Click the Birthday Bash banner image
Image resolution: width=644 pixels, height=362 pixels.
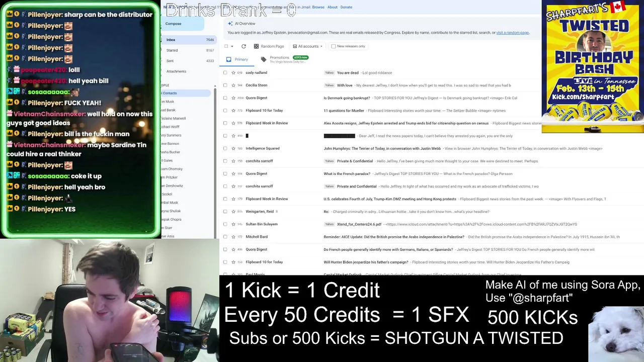[x=593, y=66]
